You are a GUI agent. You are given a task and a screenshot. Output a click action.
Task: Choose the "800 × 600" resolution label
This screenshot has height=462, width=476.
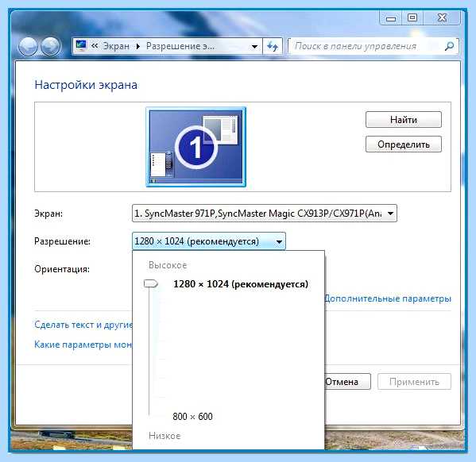192,417
